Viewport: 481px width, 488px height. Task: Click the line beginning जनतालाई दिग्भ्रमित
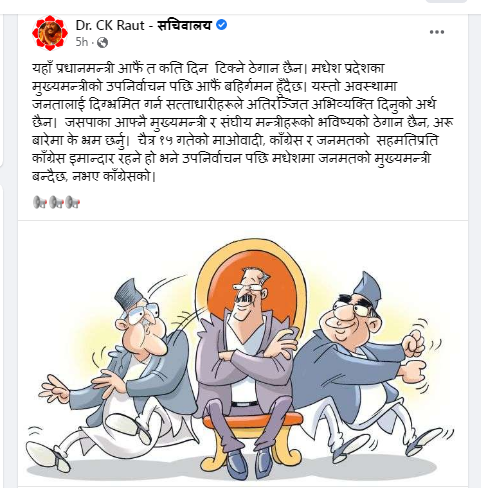[x=234, y=104]
